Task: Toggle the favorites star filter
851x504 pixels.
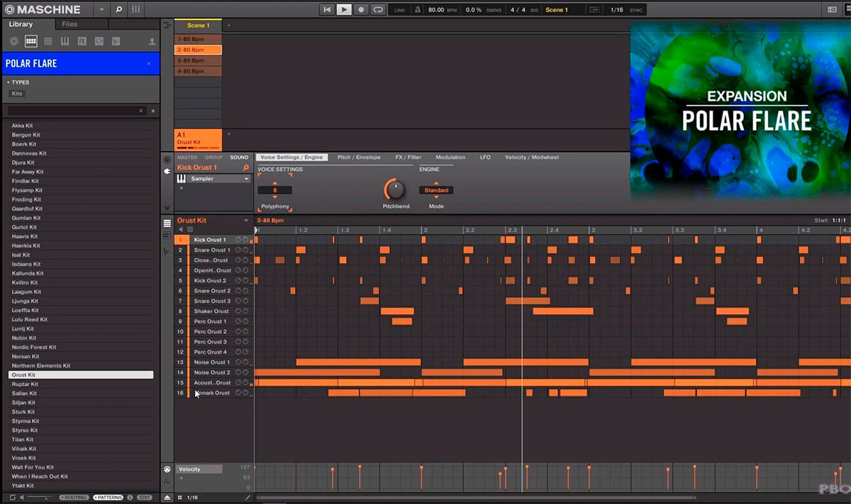Action: [152, 111]
